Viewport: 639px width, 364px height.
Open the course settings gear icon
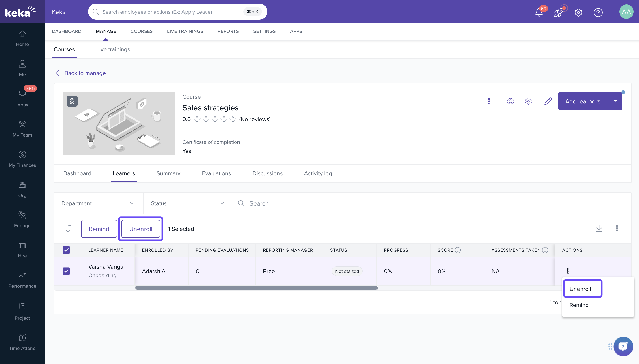pos(528,101)
